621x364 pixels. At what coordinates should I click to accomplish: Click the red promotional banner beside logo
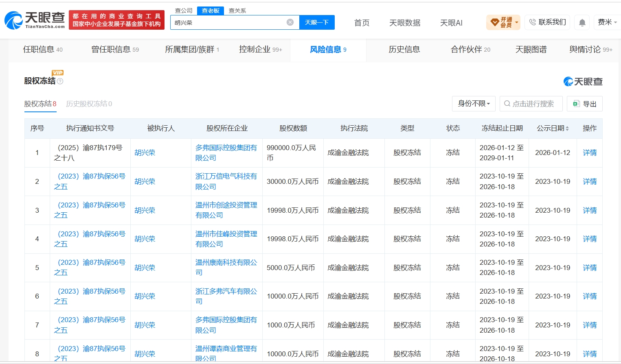pyautogui.click(x=116, y=20)
